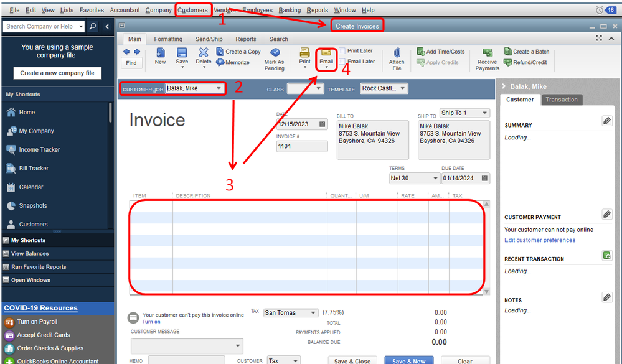This screenshot has width=622, height=364.
Task: Click Edit customer preferences link
Action: tap(539, 240)
